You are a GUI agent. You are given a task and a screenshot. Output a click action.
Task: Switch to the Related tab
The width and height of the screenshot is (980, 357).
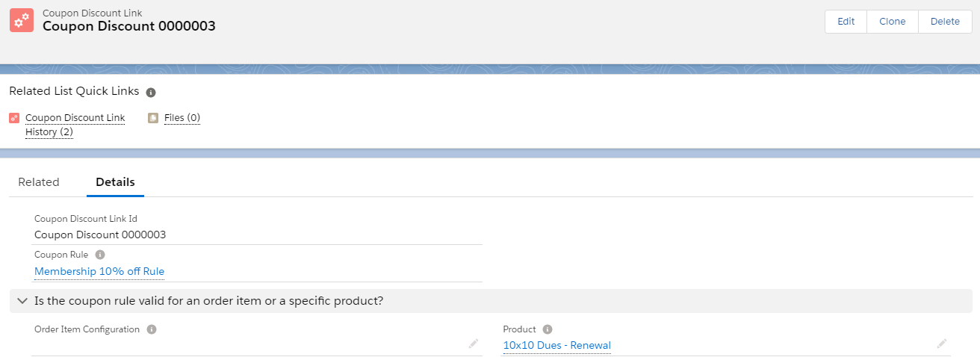[x=39, y=182]
